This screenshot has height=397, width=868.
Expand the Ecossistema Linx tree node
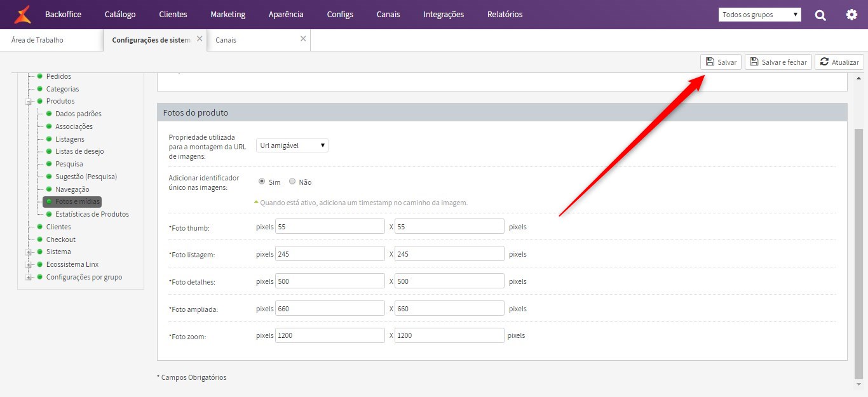pyautogui.click(x=29, y=264)
